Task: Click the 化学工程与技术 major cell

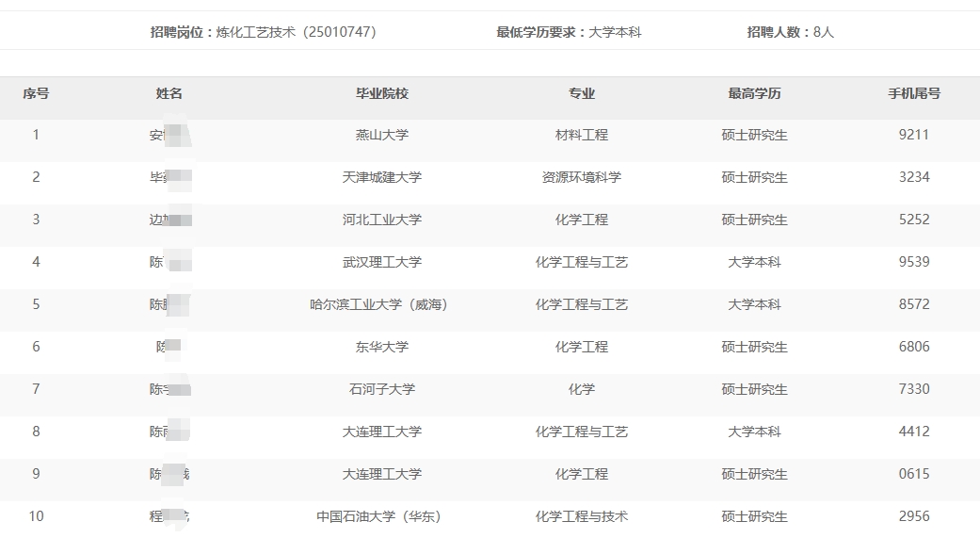Action: pyautogui.click(x=581, y=516)
